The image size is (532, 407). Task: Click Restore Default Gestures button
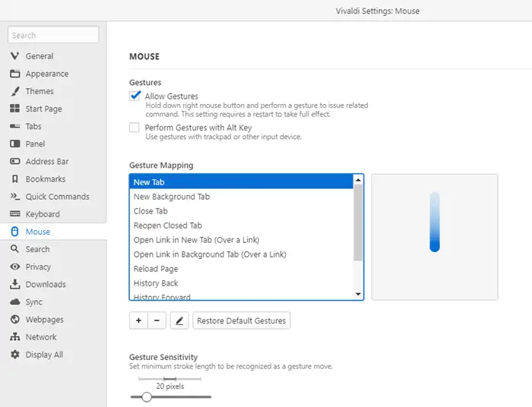pyautogui.click(x=241, y=320)
